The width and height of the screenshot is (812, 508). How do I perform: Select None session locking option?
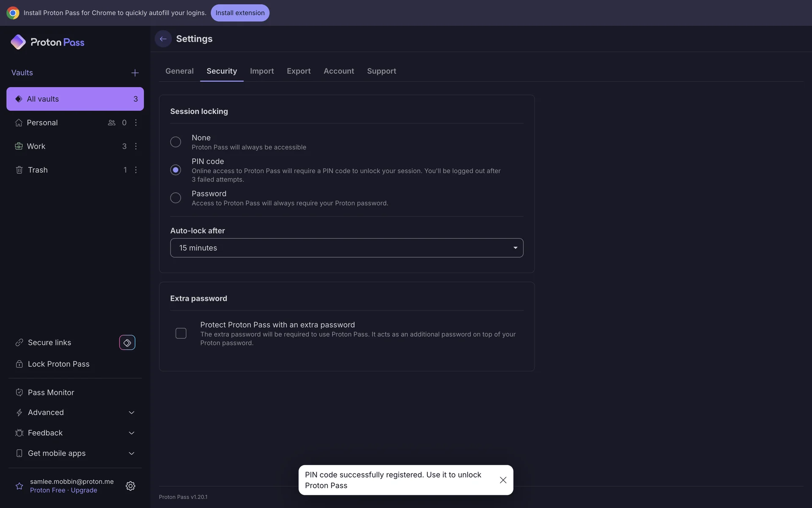[x=176, y=142]
